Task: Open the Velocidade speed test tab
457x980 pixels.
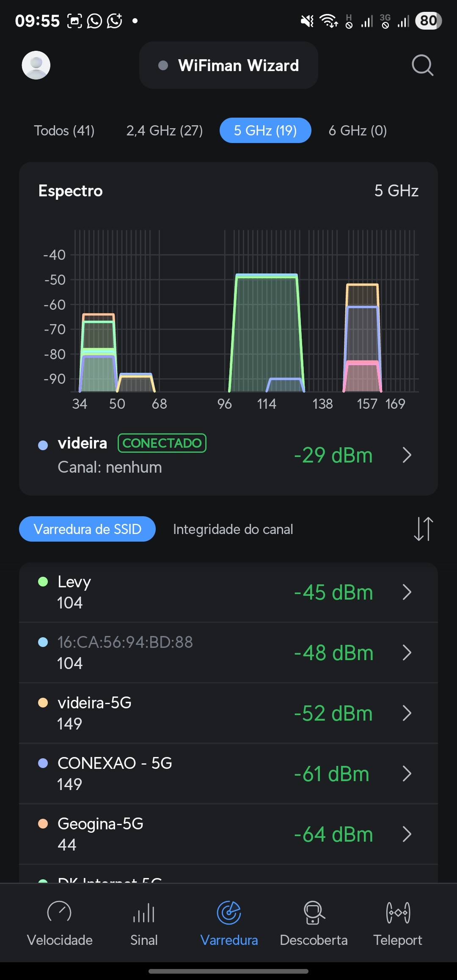Action: (x=60, y=922)
